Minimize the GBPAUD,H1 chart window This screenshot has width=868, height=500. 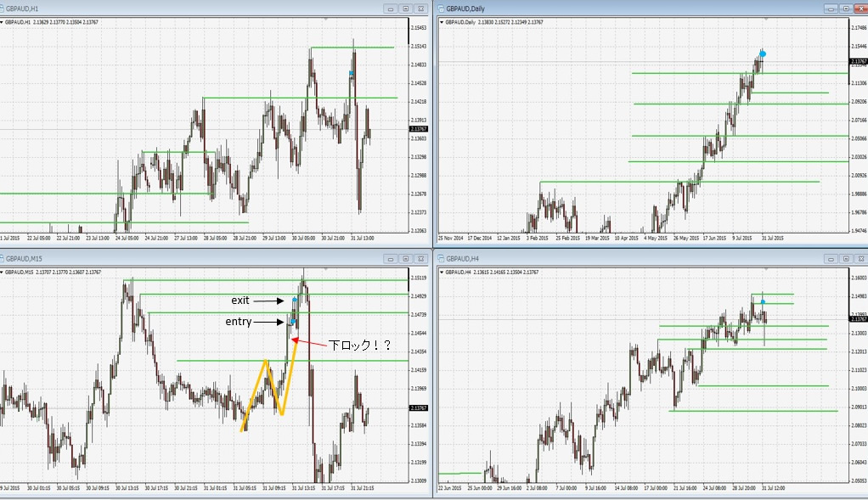point(391,8)
